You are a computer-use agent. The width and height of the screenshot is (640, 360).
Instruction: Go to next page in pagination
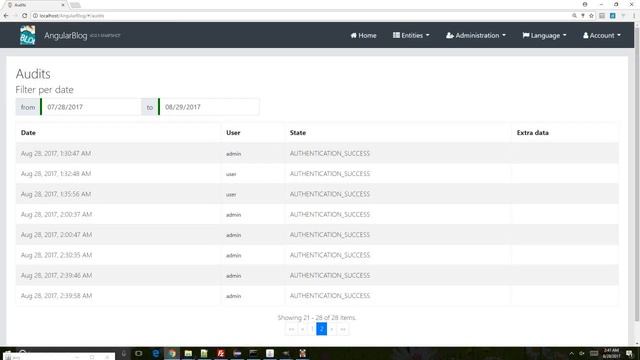pyautogui.click(x=332, y=329)
